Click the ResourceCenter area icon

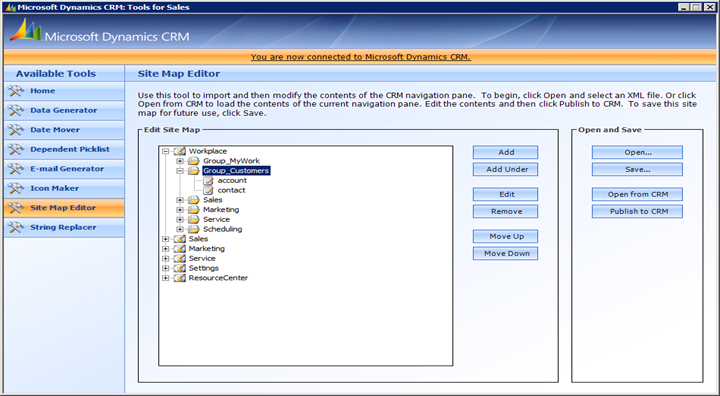[x=180, y=278]
